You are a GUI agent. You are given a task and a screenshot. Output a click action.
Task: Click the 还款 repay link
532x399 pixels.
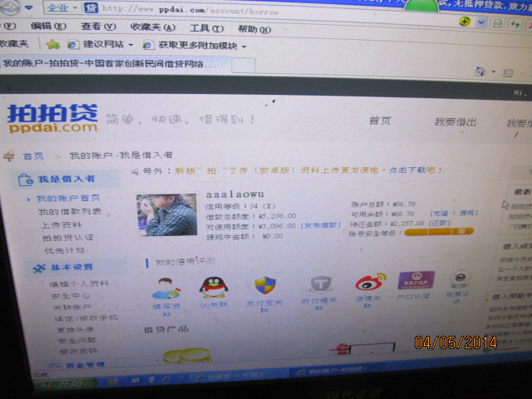pos(440,223)
